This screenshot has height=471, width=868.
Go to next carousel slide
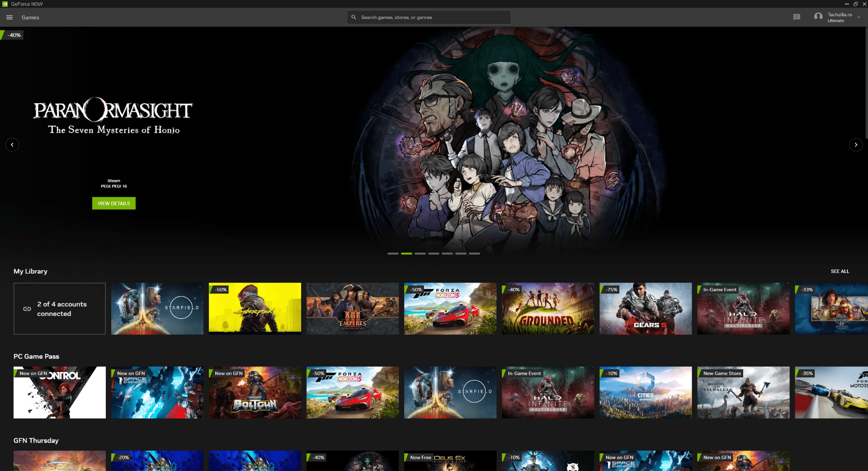pyautogui.click(x=856, y=145)
